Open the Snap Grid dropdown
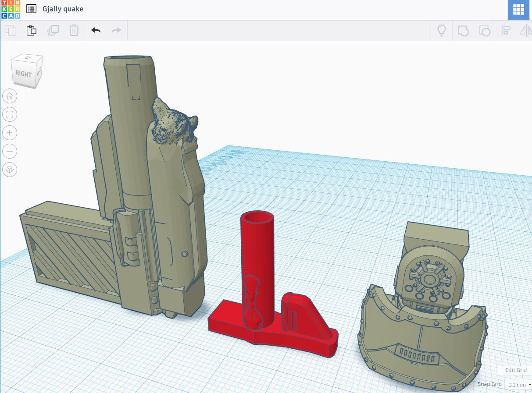The height and width of the screenshot is (393, 532). [x=518, y=385]
